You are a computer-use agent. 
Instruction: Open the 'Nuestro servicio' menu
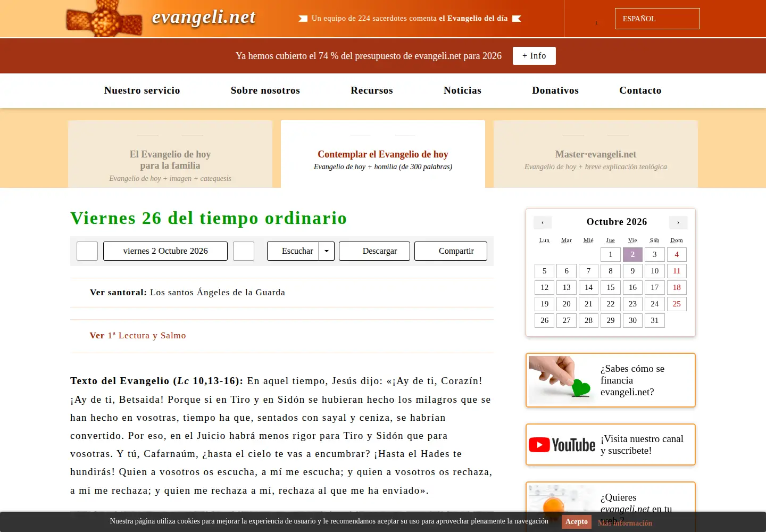(142, 90)
